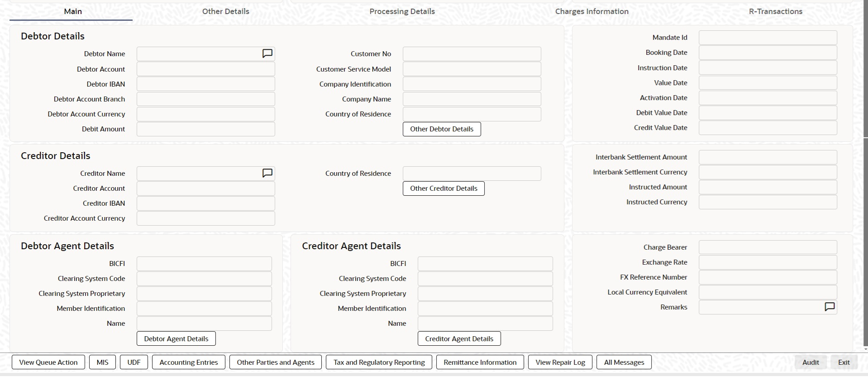This screenshot has width=868, height=377.
Task: Focus the Debtor IBAN field
Action: tap(206, 84)
